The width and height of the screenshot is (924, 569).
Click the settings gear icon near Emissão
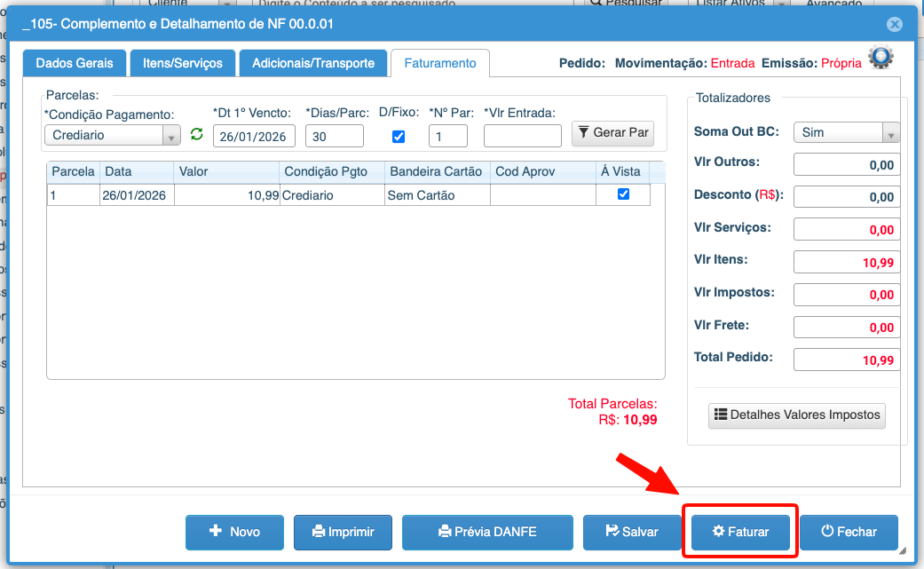pyautogui.click(x=881, y=59)
